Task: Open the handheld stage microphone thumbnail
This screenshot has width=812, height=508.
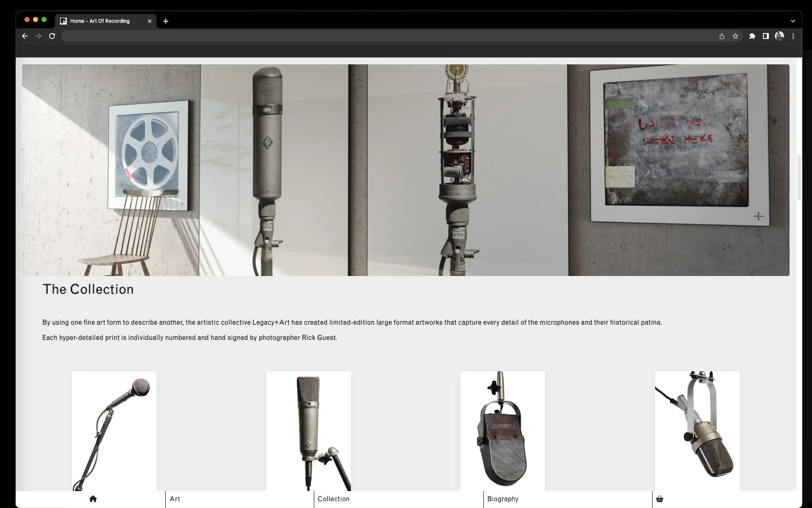Action: coord(114,431)
